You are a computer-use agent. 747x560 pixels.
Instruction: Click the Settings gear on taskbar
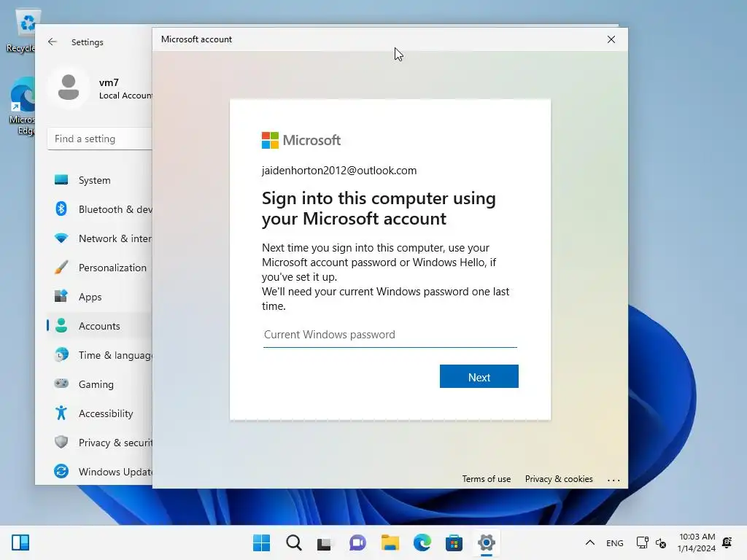[487, 542]
